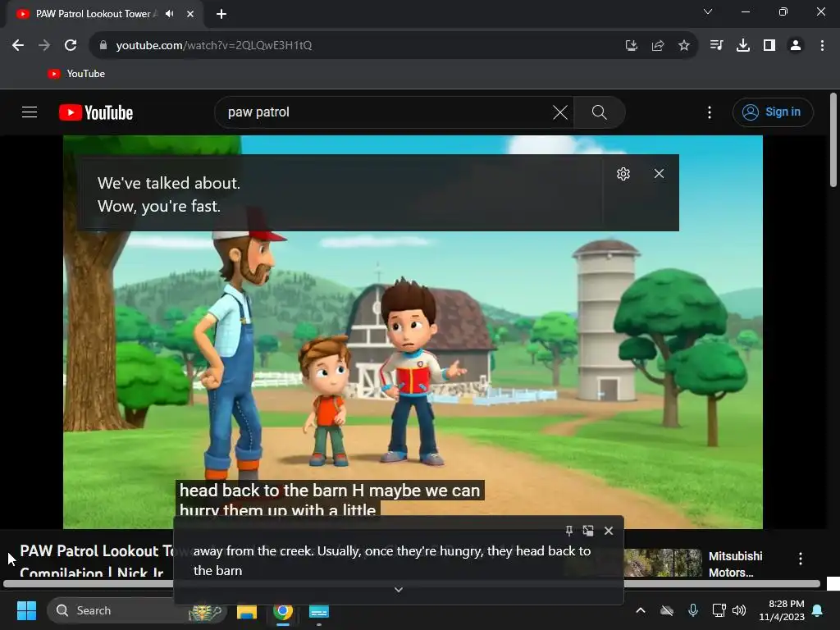840x630 pixels.
Task: Toggle the Chrome side panel
Action: (769, 46)
